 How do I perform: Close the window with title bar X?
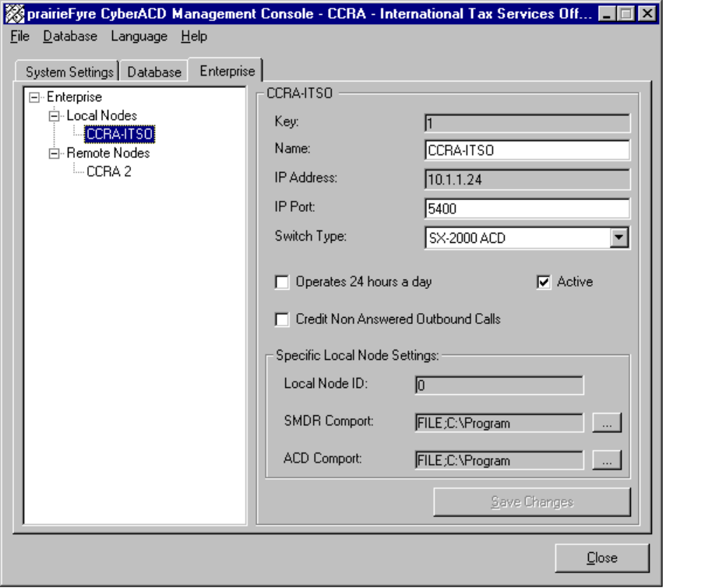click(x=647, y=14)
